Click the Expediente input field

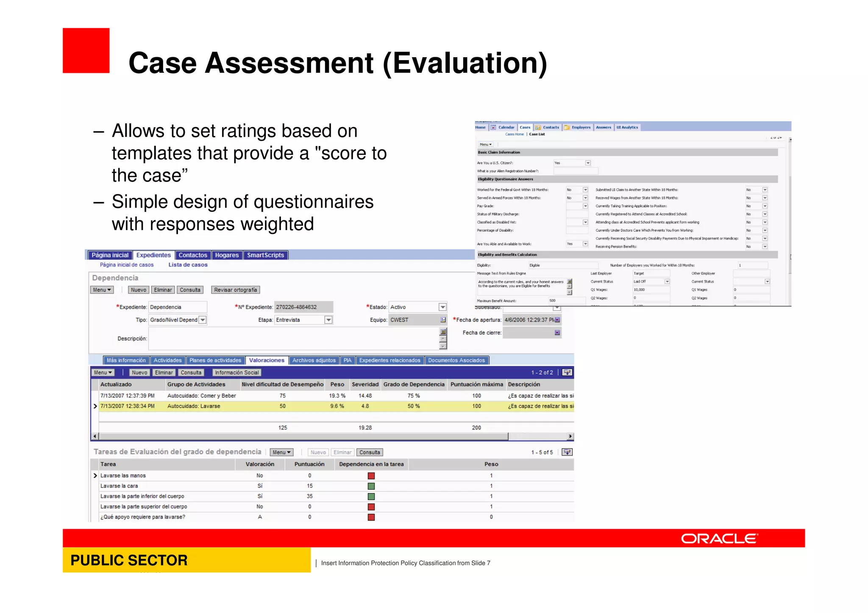click(x=178, y=307)
